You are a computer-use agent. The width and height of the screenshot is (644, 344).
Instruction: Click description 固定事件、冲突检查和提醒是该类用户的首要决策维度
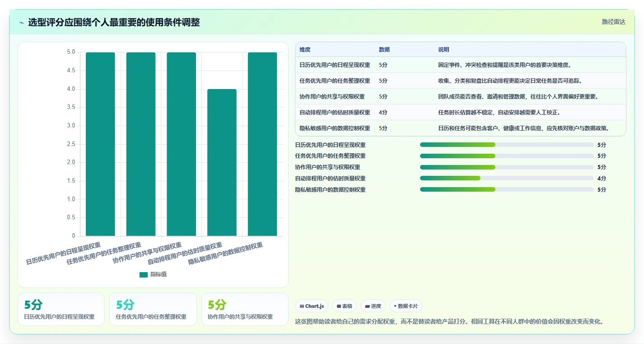pyautogui.click(x=505, y=65)
